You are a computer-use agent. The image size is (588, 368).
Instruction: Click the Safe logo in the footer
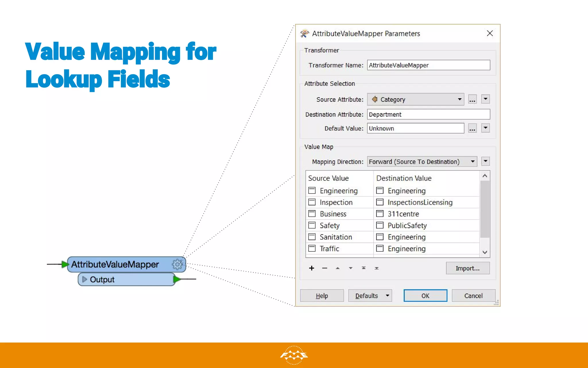294,355
